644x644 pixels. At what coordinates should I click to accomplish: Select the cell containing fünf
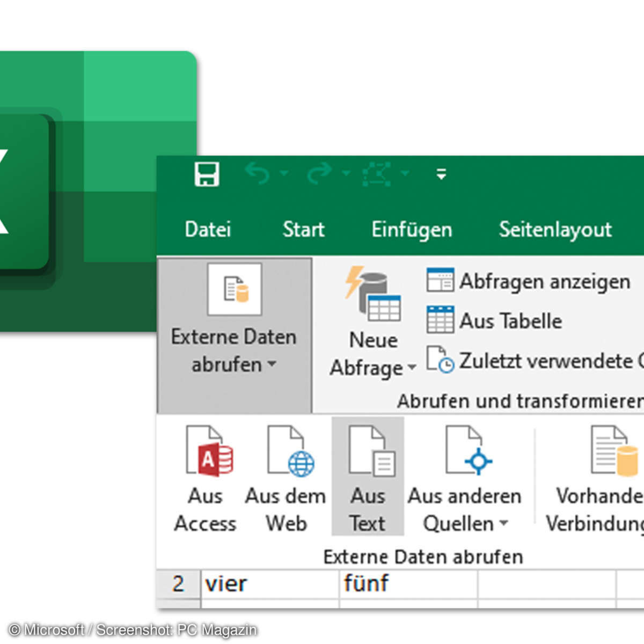pos(408,583)
